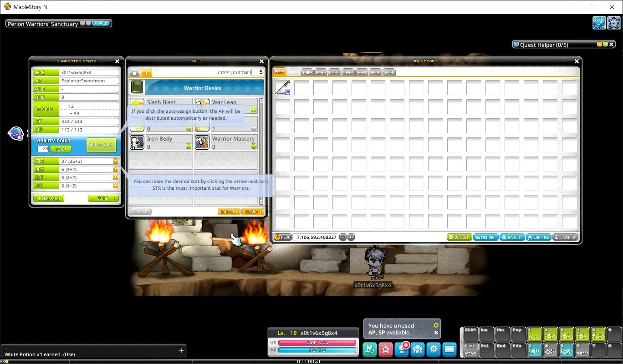Viewport: 623px width, 364px height.
Task: Open the Dec. inventory tab
Action: (x=348, y=72)
